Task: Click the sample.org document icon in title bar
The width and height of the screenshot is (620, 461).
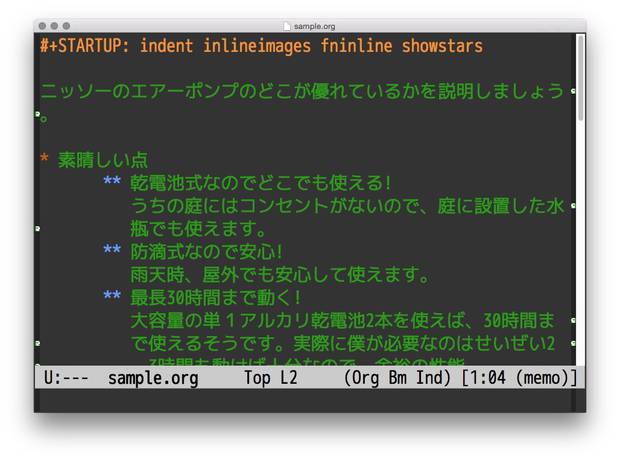Action: pos(287,26)
